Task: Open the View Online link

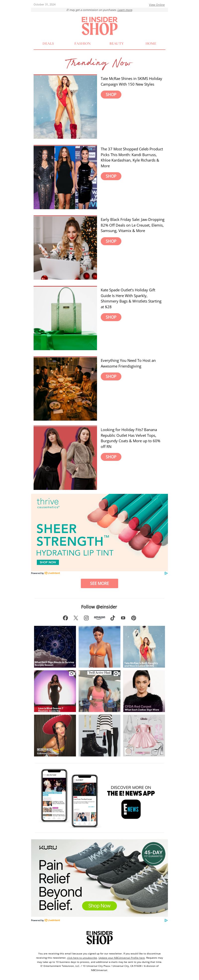Action: coord(157,4)
